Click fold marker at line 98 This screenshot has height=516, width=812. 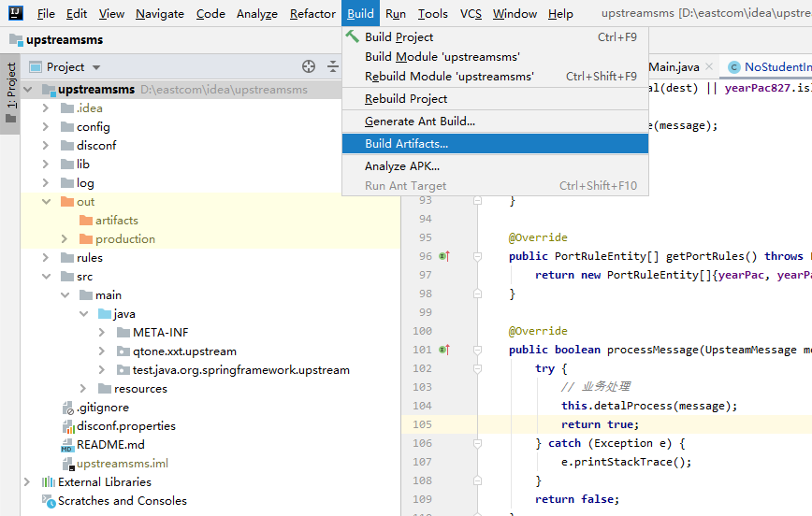point(477,294)
